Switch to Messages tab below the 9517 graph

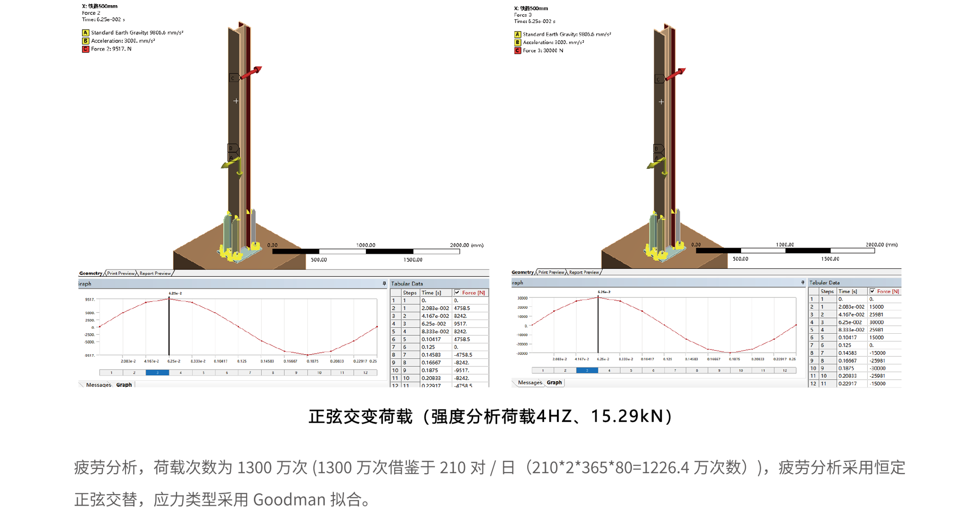click(98, 385)
